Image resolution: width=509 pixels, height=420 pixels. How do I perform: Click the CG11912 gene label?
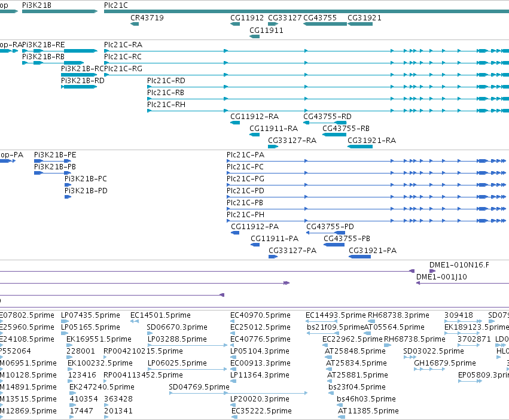click(247, 17)
